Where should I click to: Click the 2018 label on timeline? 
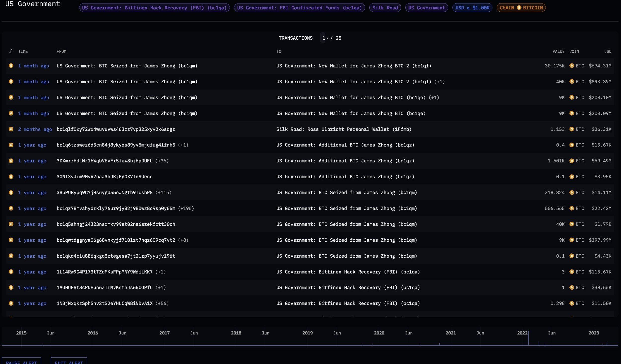point(236,333)
